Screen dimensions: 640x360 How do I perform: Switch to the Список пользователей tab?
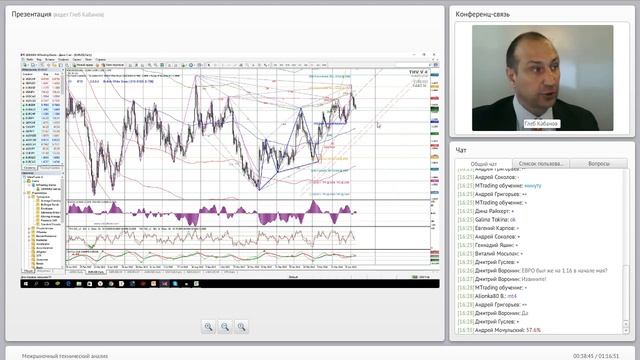click(x=541, y=164)
